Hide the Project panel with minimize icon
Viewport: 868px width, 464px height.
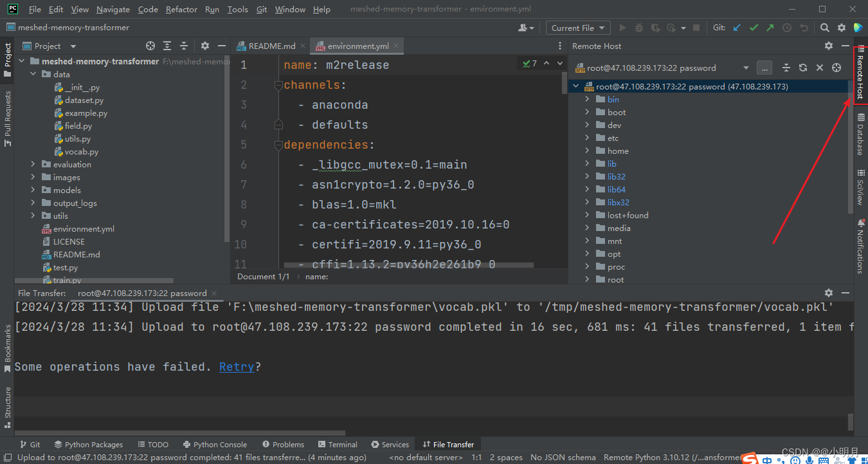click(221, 46)
